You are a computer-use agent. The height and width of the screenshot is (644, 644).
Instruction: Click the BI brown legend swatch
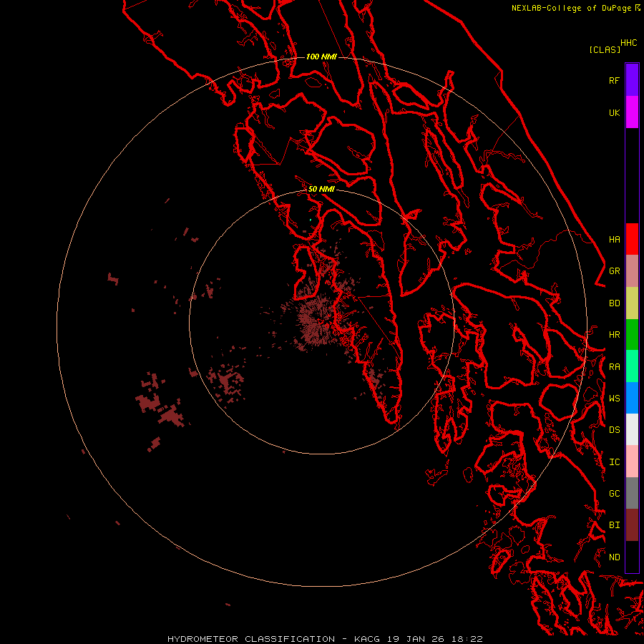[632, 525]
